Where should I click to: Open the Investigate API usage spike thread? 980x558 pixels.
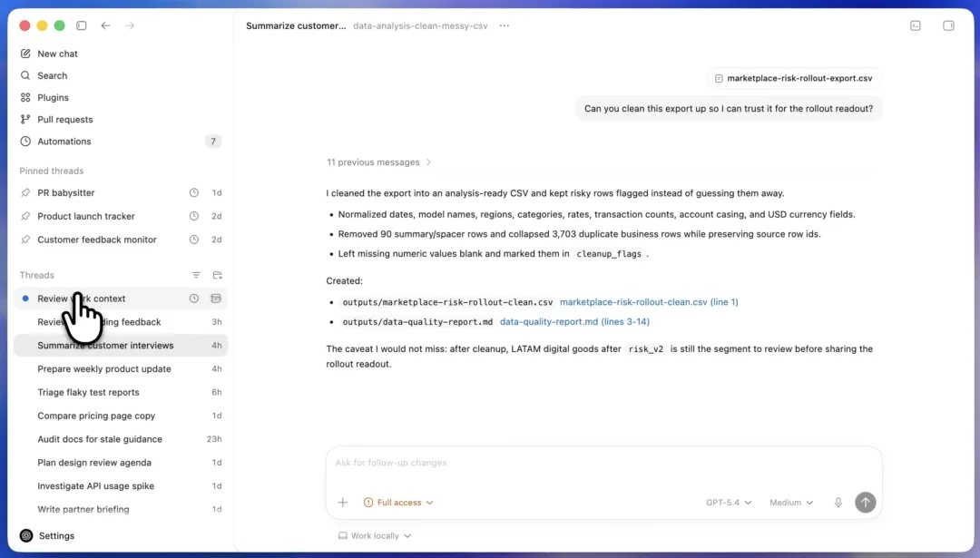click(121, 486)
